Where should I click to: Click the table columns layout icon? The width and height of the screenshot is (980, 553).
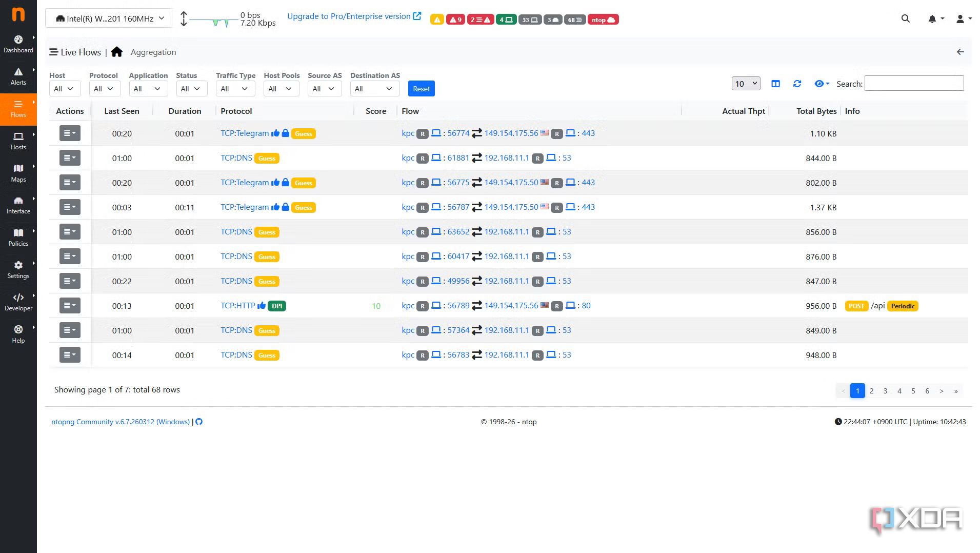pos(775,84)
